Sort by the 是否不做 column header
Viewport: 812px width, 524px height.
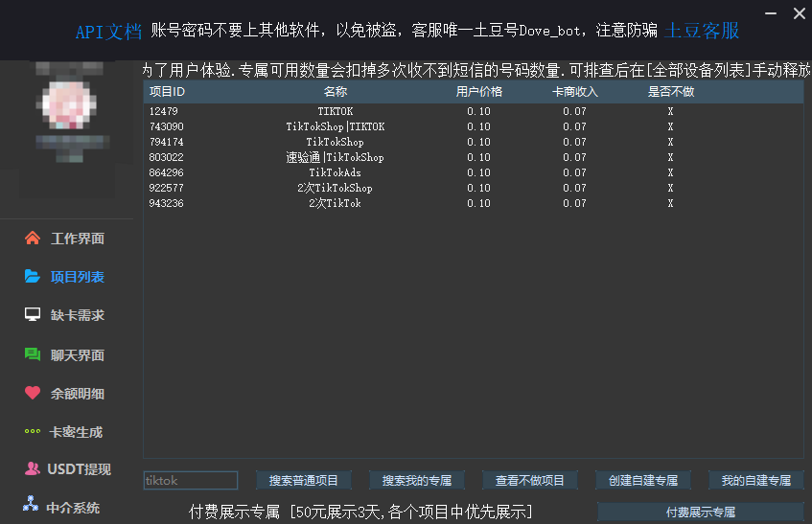671,92
